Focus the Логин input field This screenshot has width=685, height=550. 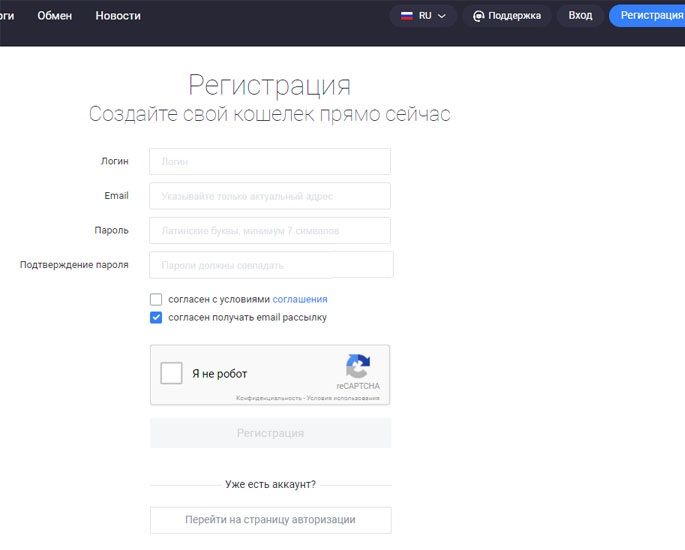click(x=270, y=161)
